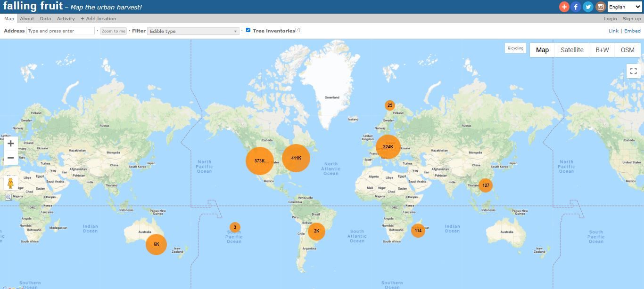
Task: Expand the 573K cluster marker
Action: tap(260, 161)
